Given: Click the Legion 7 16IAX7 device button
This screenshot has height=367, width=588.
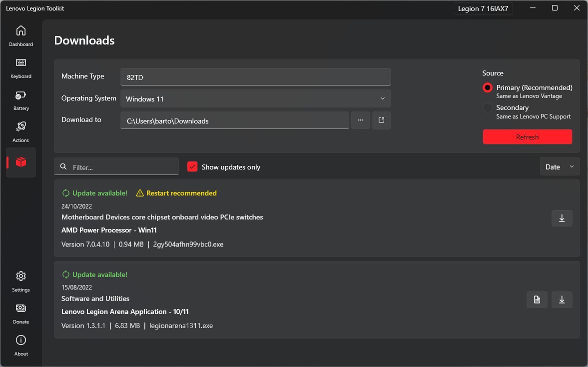Looking at the screenshot, I should click(483, 8).
